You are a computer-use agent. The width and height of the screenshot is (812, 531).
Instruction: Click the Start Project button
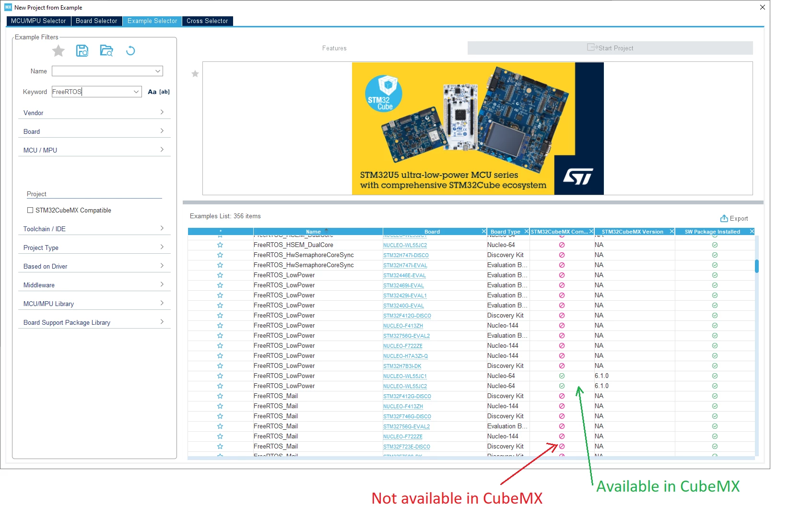[x=610, y=48]
